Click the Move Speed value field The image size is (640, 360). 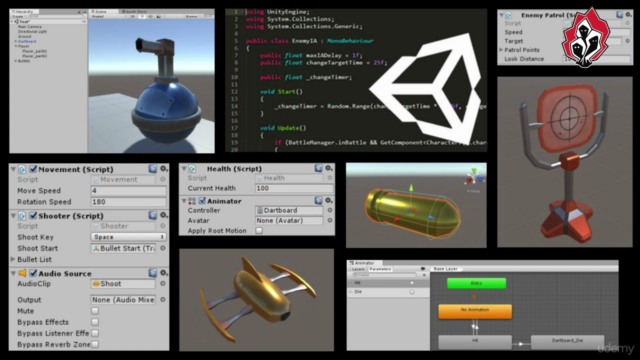click(x=128, y=191)
